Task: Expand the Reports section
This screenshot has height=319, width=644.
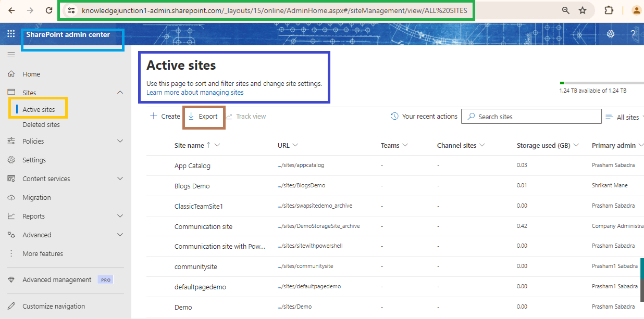Action: pyautogui.click(x=120, y=216)
